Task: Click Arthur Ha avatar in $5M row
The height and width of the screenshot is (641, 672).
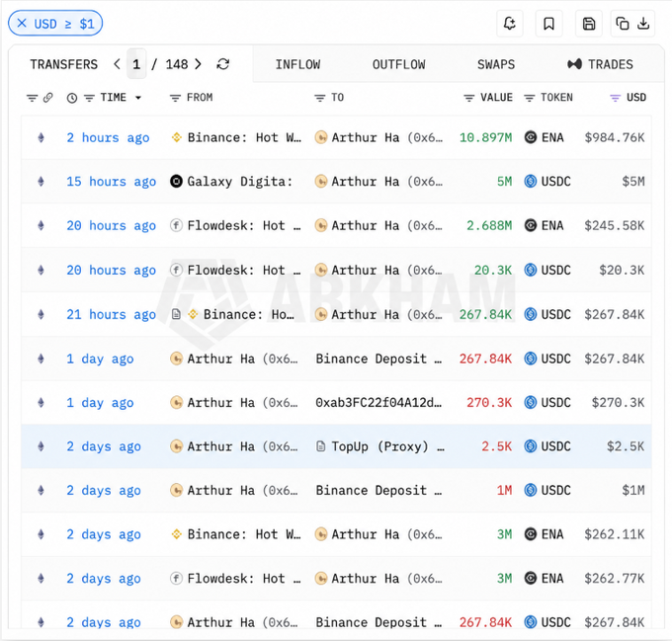Action: point(321,182)
